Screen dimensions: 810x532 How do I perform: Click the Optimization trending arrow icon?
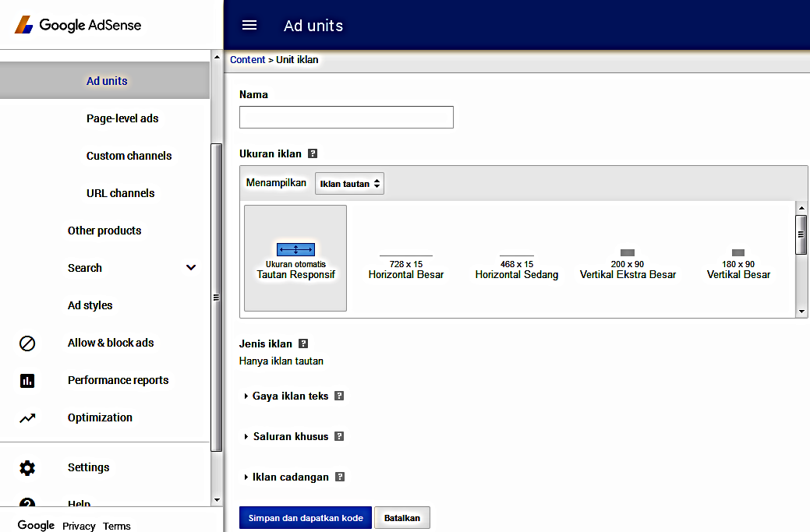[27, 417]
